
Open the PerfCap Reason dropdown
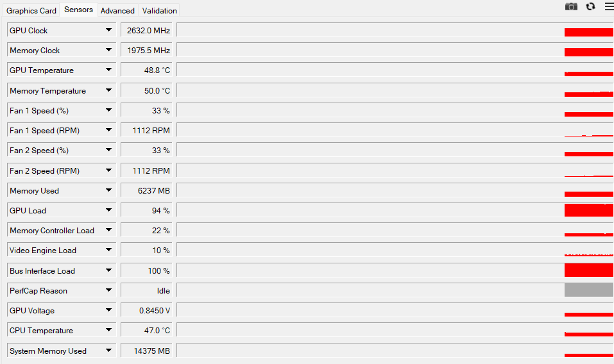tap(108, 291)
